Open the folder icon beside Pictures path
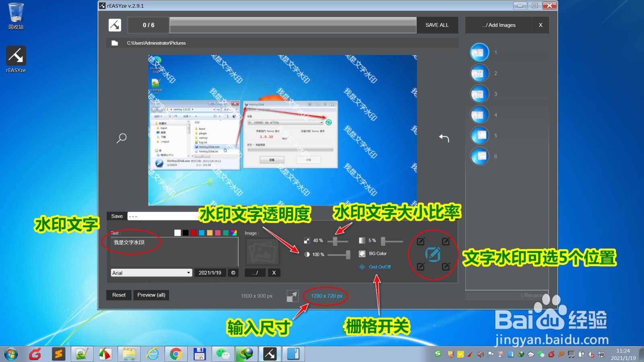This screenshot has width=644, height=362. pyautogui.click(x=115, y=43)
